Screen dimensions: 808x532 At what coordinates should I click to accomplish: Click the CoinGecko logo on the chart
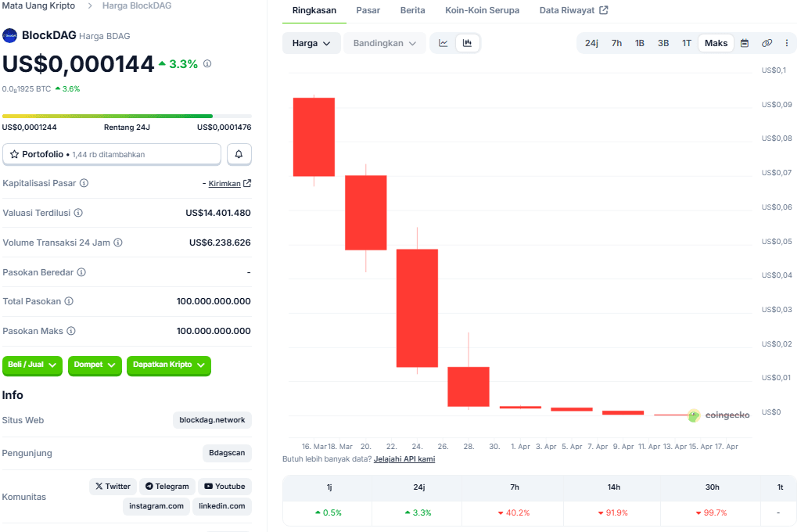pyautogui.click(x=720, y=415)
